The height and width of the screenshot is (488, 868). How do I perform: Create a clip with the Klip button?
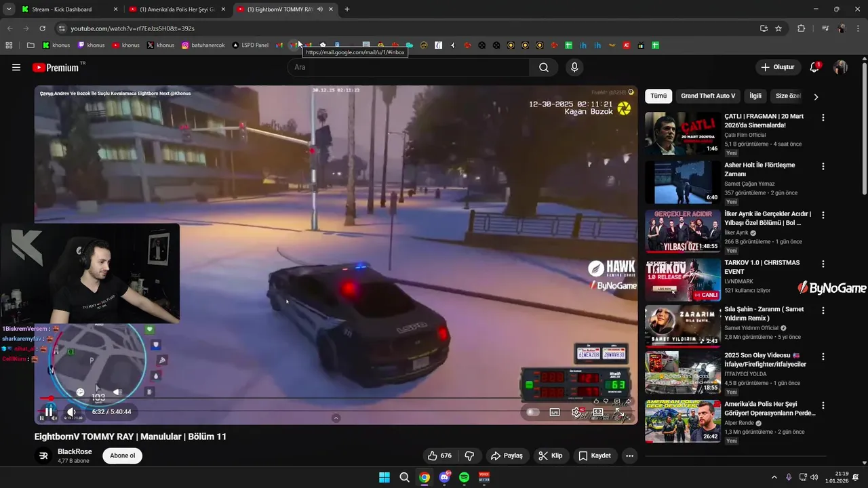(x=551, y=455)
